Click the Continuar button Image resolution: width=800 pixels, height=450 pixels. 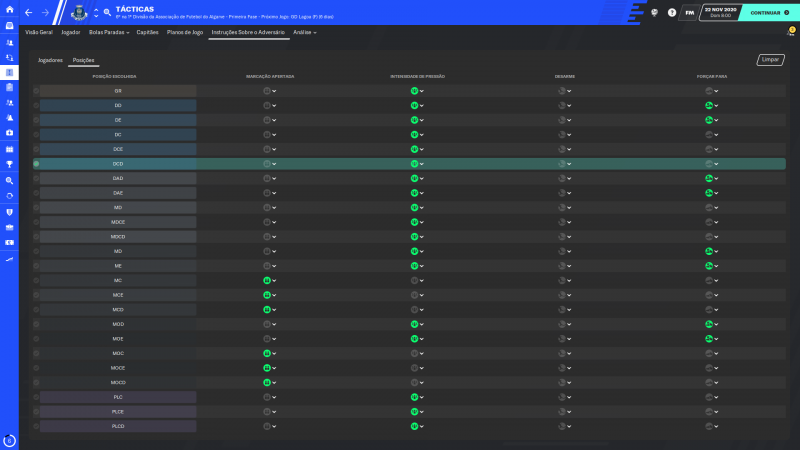tap(769, 13)
